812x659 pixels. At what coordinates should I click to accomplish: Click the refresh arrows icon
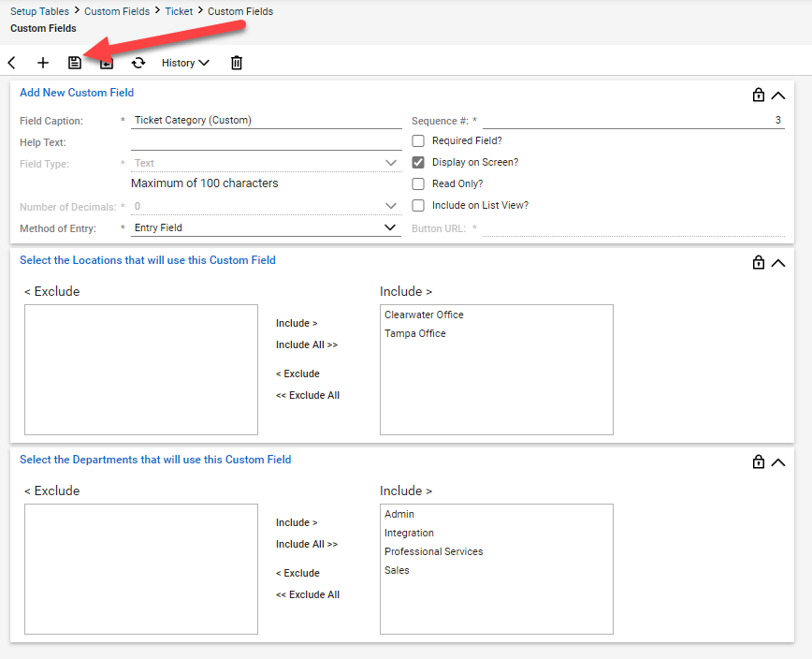pos(138,63)
